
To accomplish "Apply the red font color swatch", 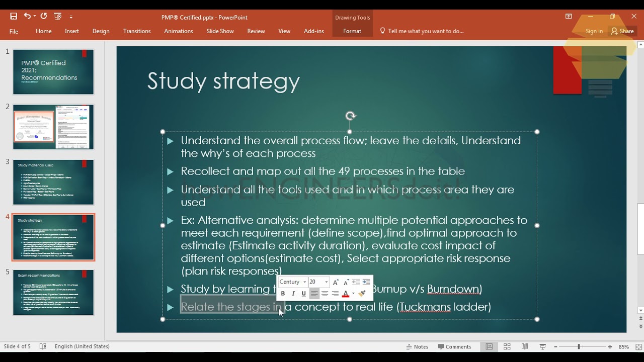I will pyautogui.click(x=346, y=294).
